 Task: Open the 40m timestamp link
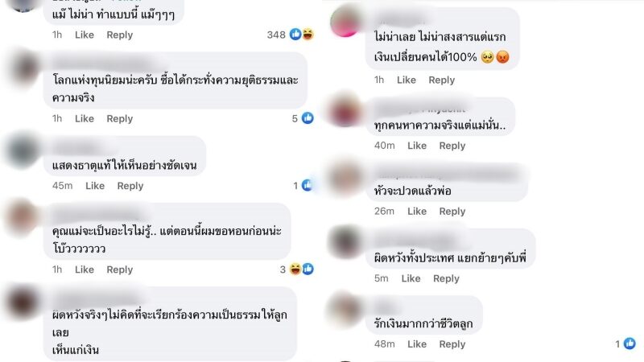coord(385,146)
